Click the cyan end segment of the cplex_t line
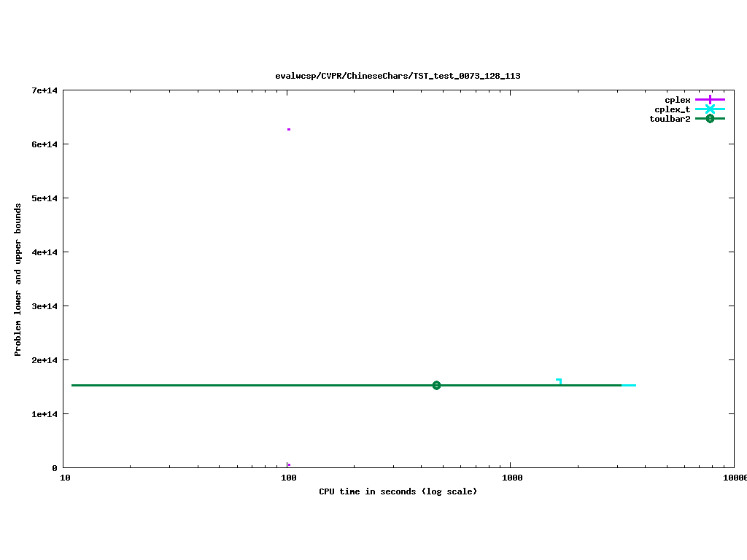This screenshot has width=747, height=560. [629, 385]
